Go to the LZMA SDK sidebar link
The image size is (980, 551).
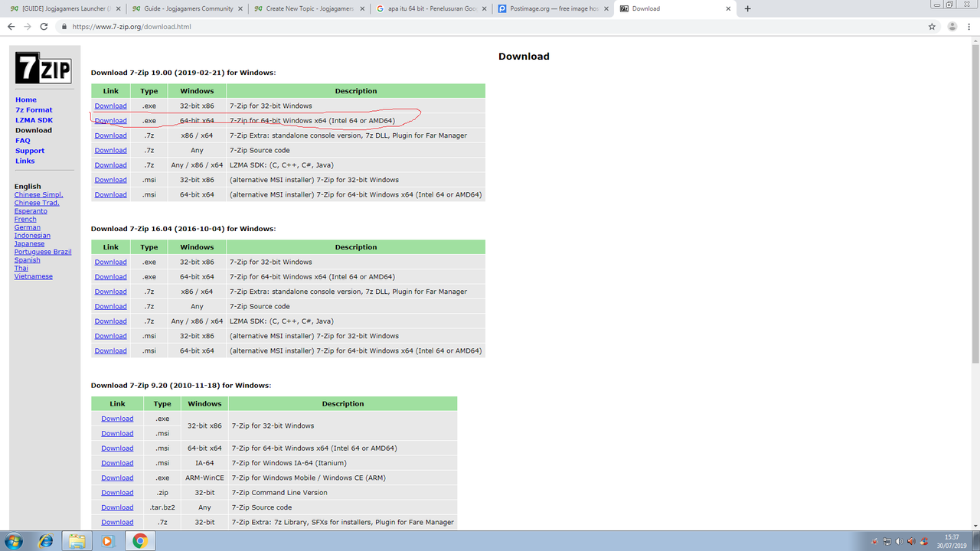click(x=34, y=120)
